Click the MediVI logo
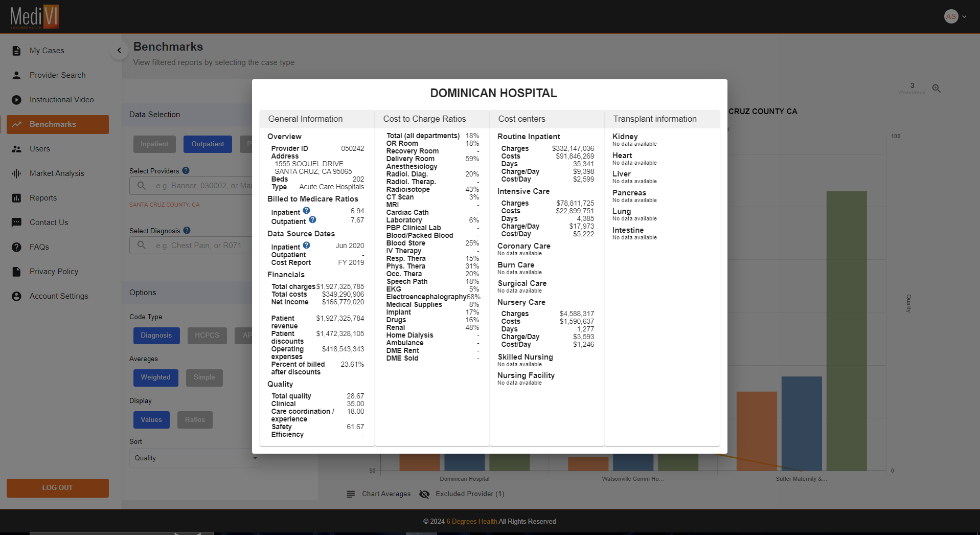980x535 pixels. point(34,16)
